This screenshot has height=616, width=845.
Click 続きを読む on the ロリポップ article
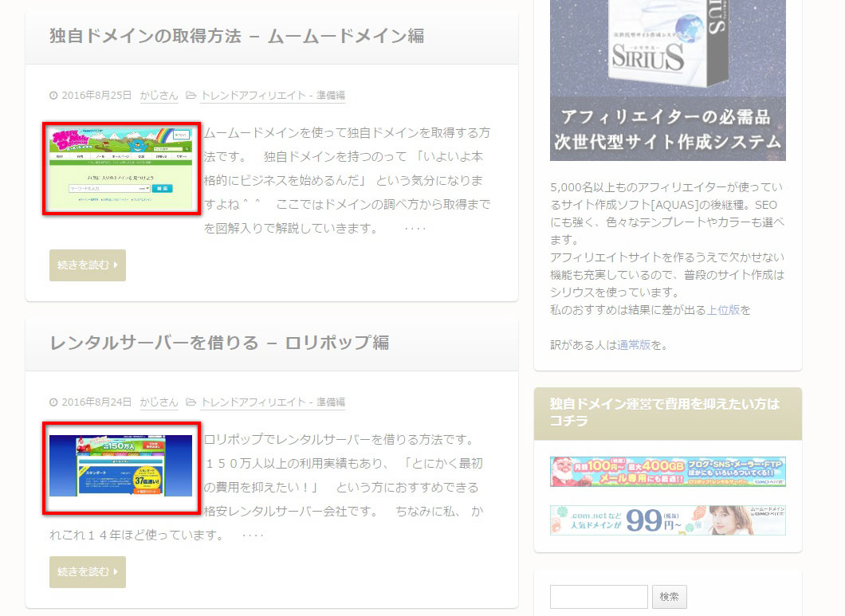click(x=87, y=572)
